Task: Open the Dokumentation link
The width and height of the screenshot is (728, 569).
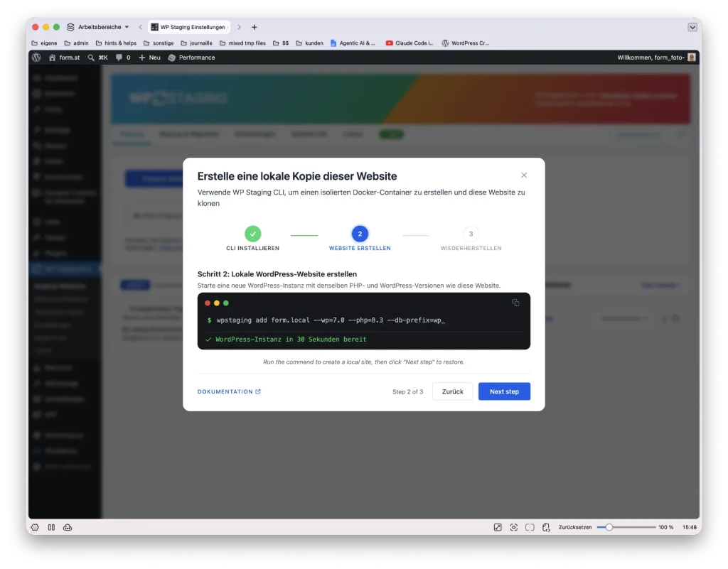Action: click(229, 391)
